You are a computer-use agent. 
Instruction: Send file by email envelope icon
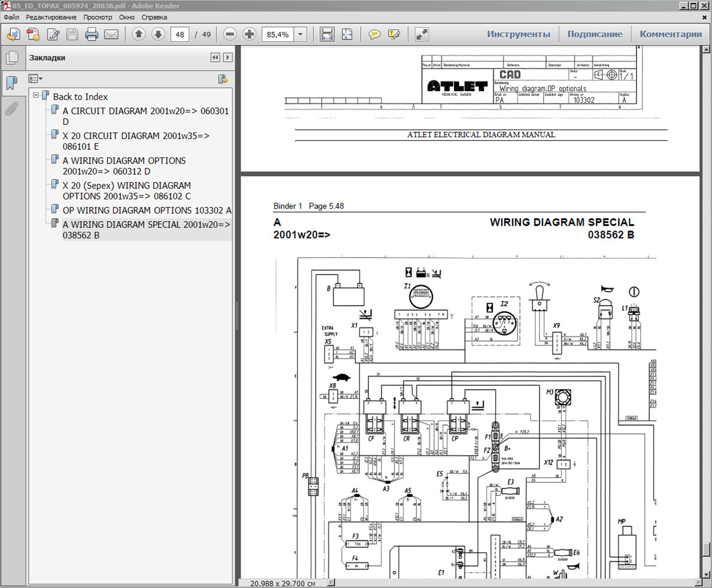coord(111,35)
